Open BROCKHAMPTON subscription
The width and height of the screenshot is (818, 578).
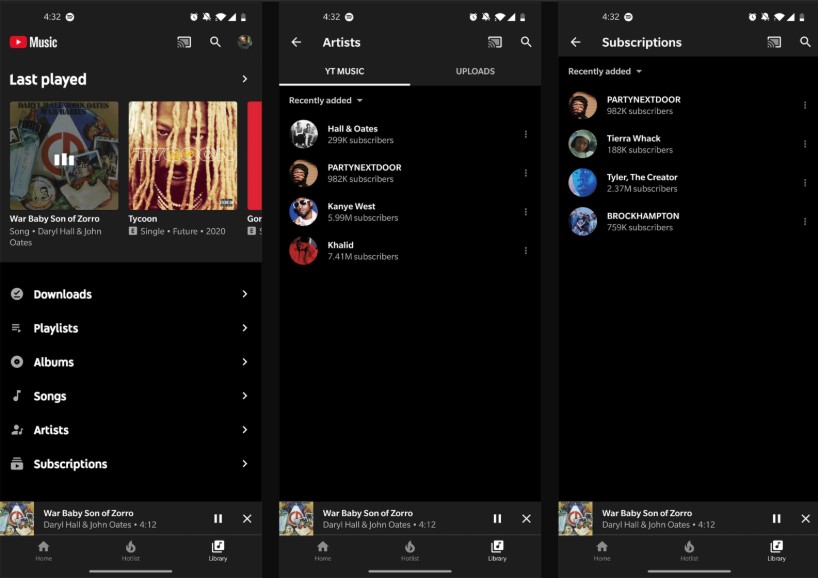[x=688, y=222]
